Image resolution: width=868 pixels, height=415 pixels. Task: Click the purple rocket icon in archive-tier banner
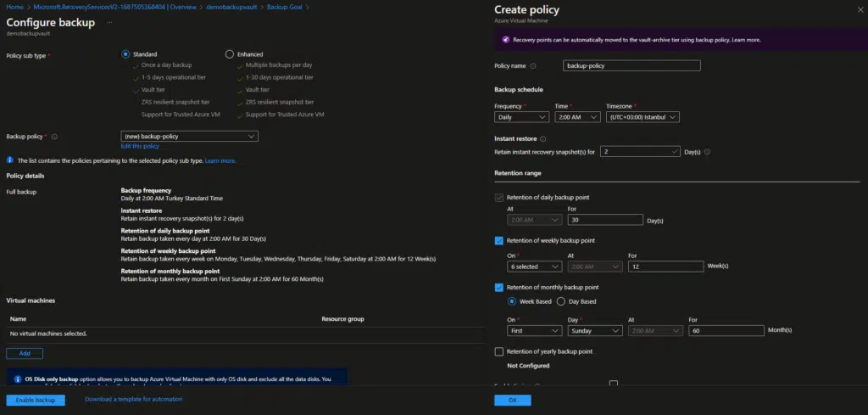coord(505,40)
